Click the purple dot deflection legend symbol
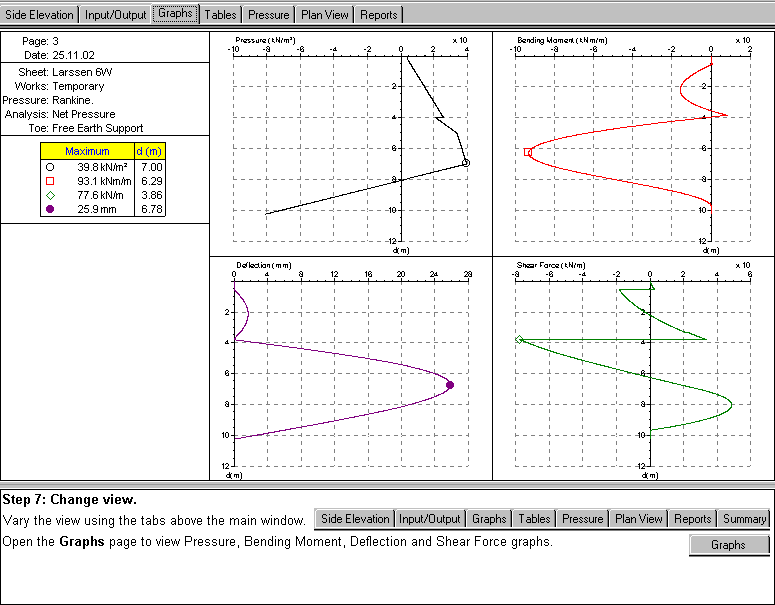The image size is (775, 605). (50, 209)
